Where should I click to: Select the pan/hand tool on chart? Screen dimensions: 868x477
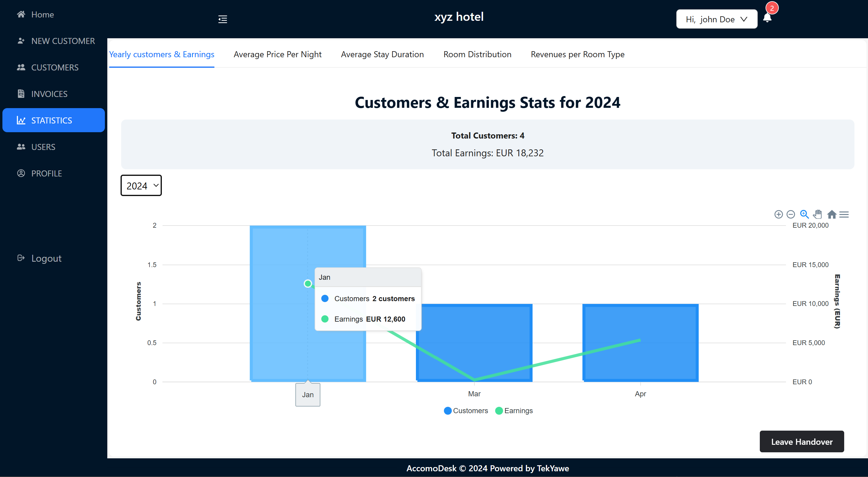[x=817, y=214]
